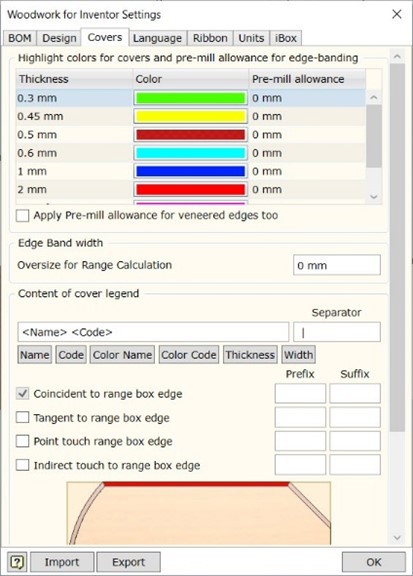Edit pre-mill allowance for 1 mm row
Screen dimensions: 413x576
[x=307, y=171]
